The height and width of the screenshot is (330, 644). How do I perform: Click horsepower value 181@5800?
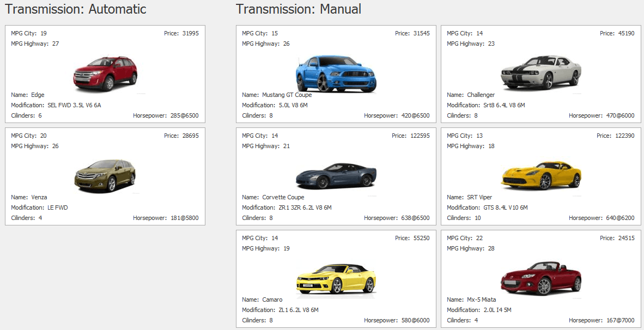pyautogui.click(x=184, y=218)
